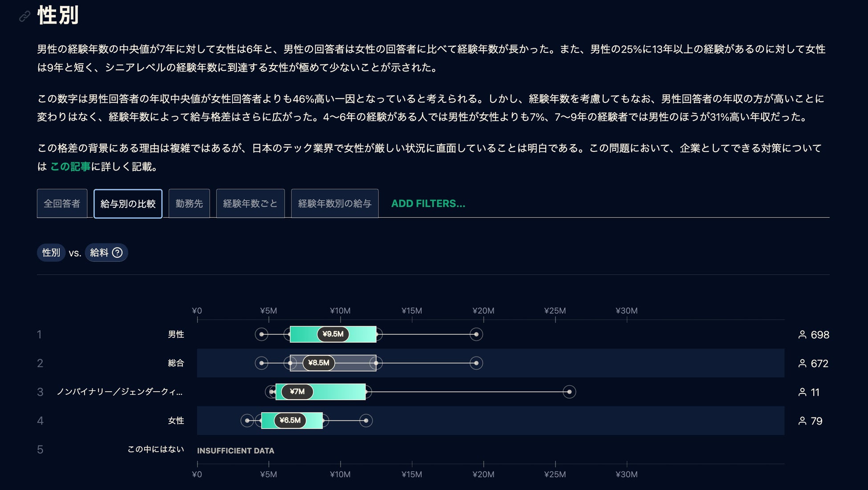Viewport: 868px width, 490px height.
Task: Click the active 給与別の比較 tab
Action: [128, 204]
